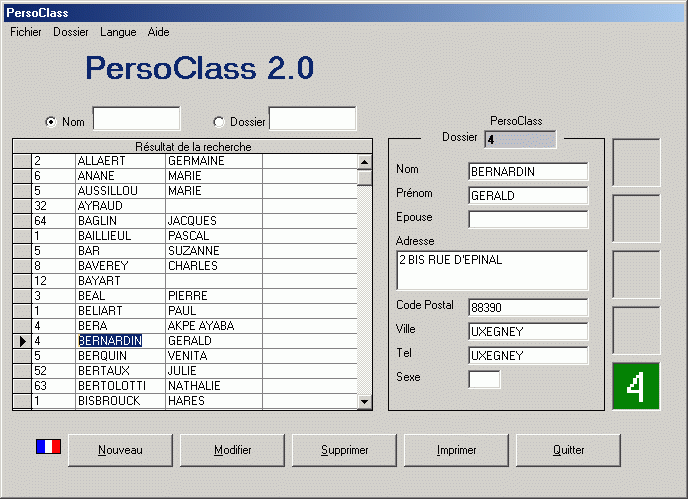Image resolution: width=688 pixels, height=499 pixels.
Task: Click the Prénom field containing GERALD
Action: click(528, 196)
